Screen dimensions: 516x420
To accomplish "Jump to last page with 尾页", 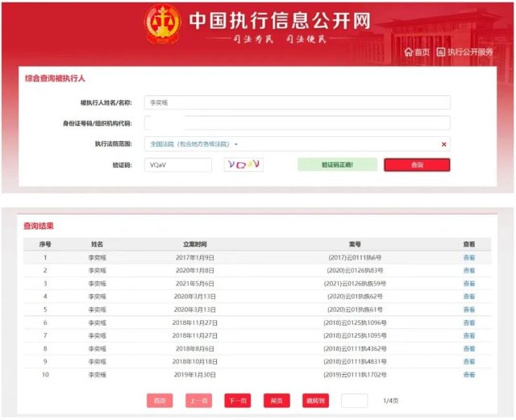I will (277, 401).
